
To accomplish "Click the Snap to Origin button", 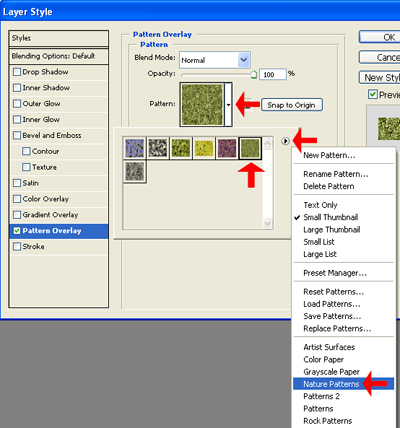I will point(292,105).
